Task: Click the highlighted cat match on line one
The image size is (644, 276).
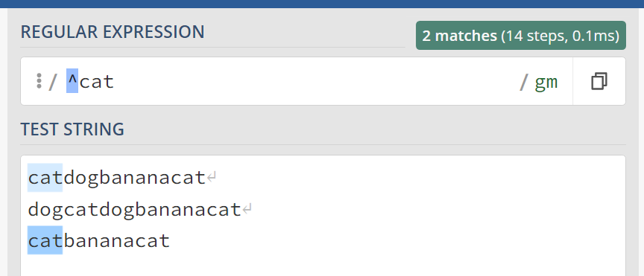Action: tap(45, 178)
